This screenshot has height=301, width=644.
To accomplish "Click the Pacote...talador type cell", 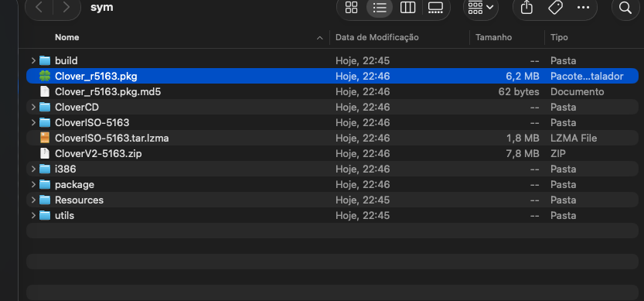I will click(587, 77).
